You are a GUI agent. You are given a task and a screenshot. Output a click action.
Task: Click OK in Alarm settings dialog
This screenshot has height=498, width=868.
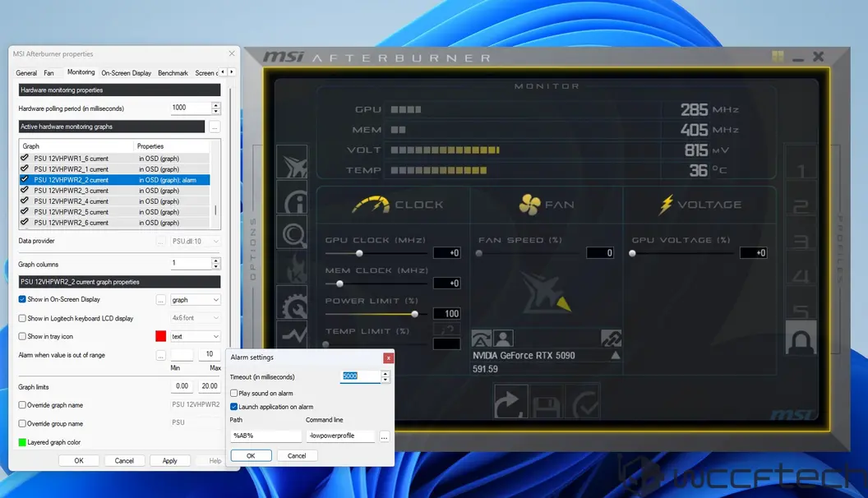pos(251,456)
